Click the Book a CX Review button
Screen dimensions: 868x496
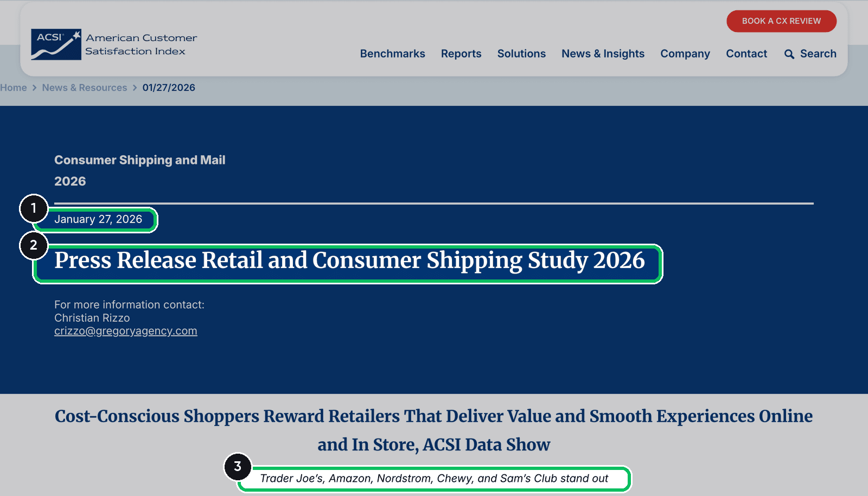(x=781, y=21)
